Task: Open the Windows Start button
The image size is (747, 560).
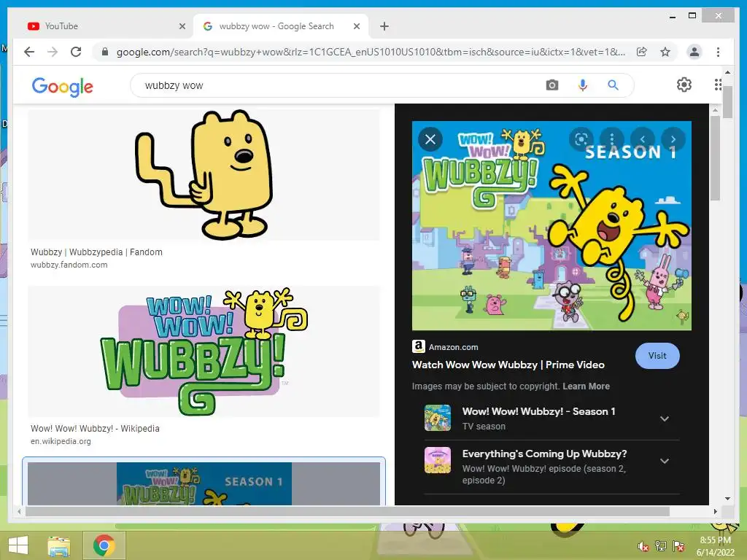Action: (x=18, y=545)
